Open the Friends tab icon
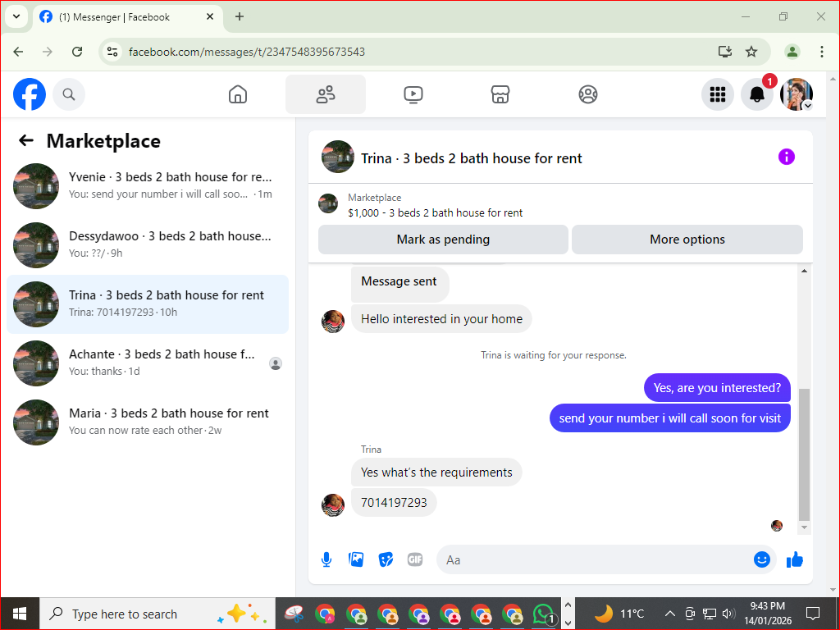 326,94
